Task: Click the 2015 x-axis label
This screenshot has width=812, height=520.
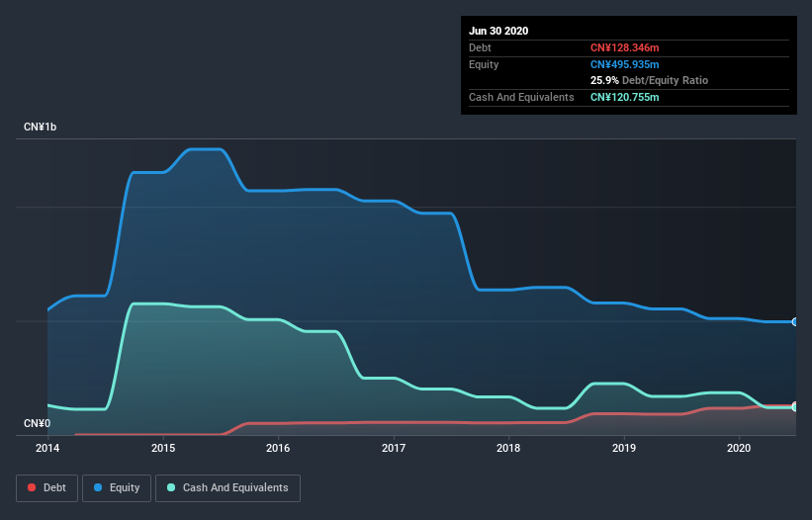Action: tap(163, 448)
